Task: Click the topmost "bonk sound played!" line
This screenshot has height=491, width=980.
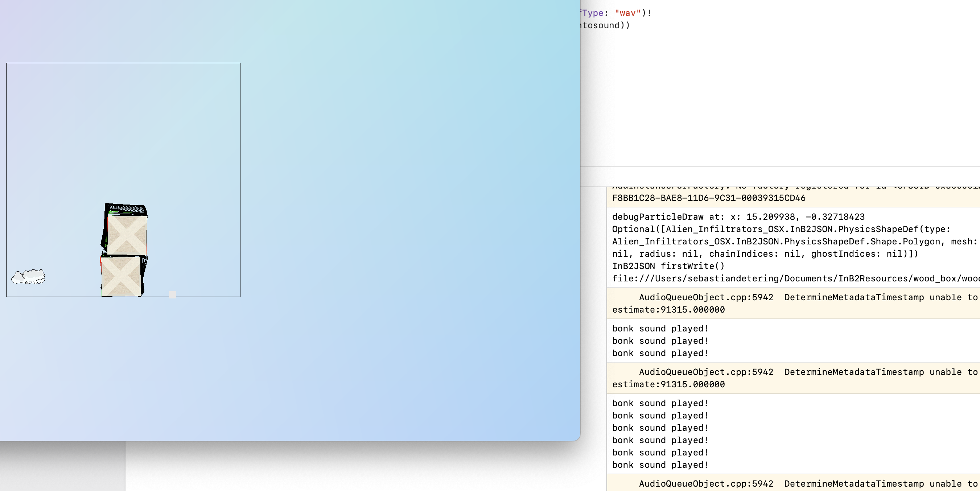Action: (x=660, y=329)
